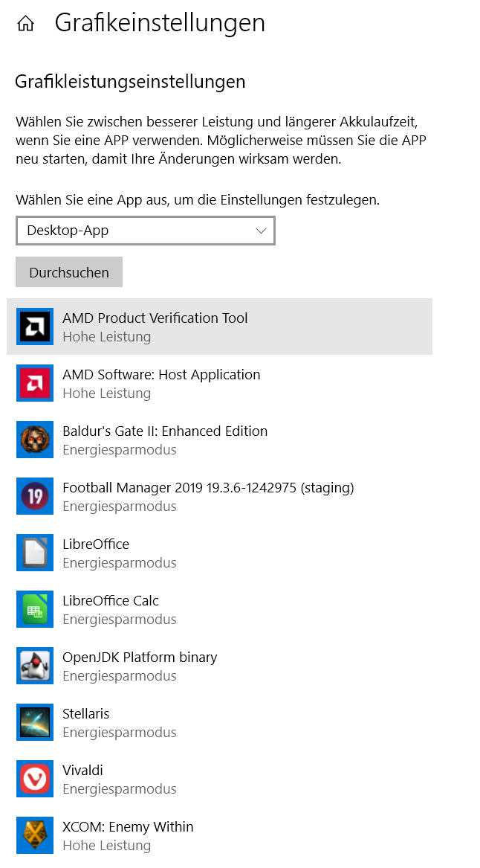Click Energiesparmodus under Baldur's Gate II
Viewport: 480px width, 868px height.
pyautogui.click(x=120, y=450)
